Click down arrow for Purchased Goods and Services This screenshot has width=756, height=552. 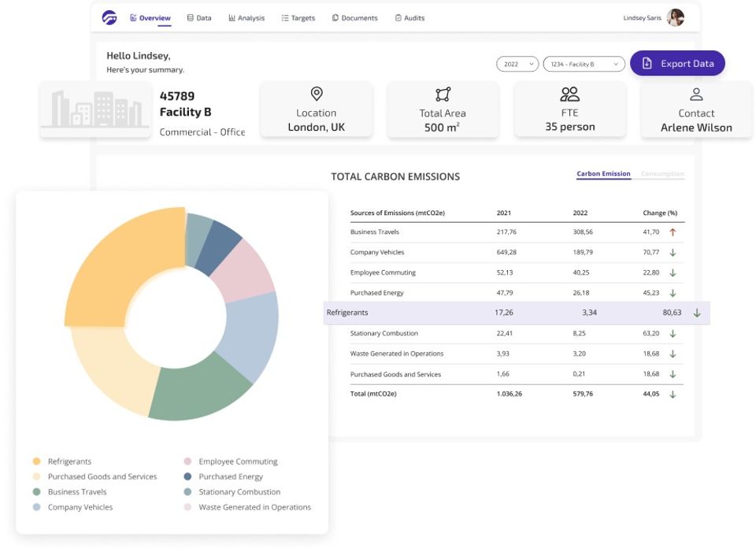tap(673, 373)
